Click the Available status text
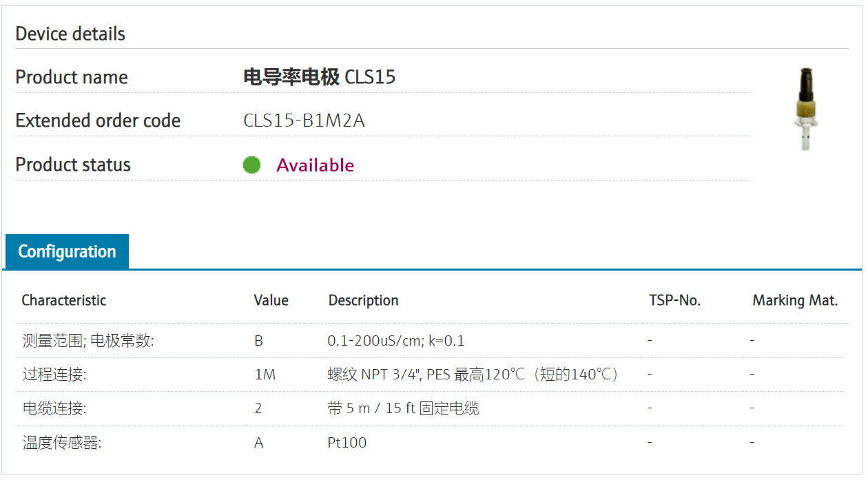 pos(315,165)
